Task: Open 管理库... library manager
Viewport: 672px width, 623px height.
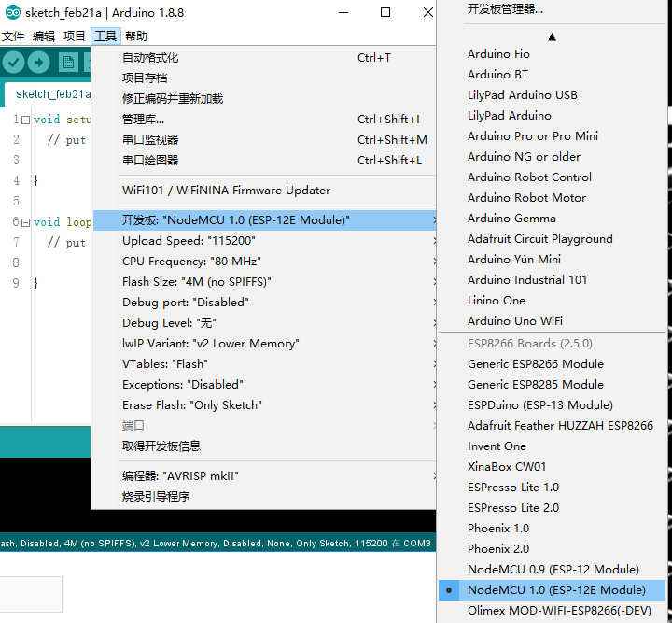Action: (264, 120)
